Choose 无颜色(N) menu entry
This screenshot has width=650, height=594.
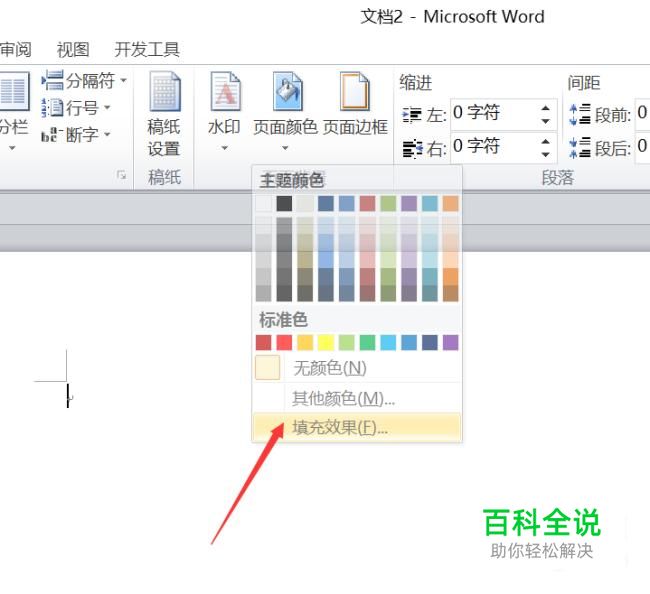[357, 367]
